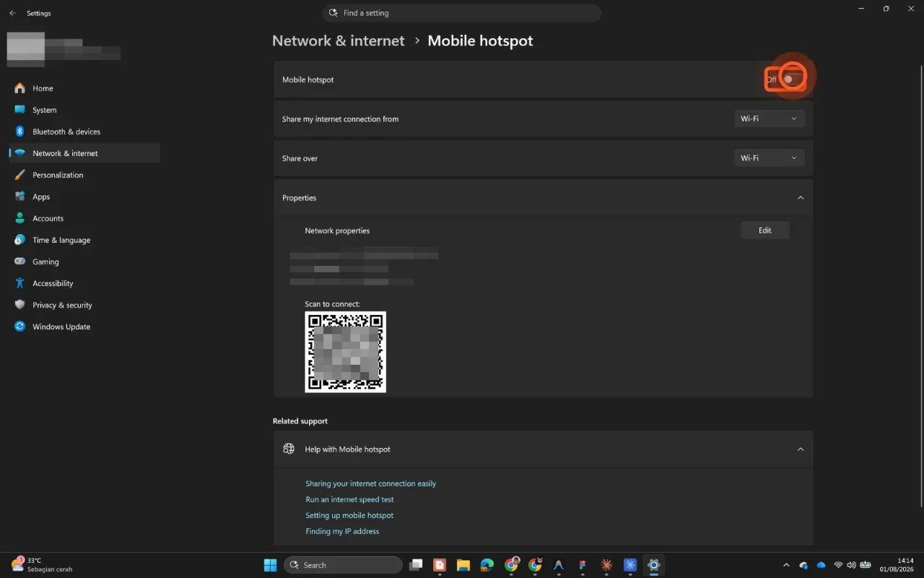Click the Edit button for Network properties

(x=765, y=230)
